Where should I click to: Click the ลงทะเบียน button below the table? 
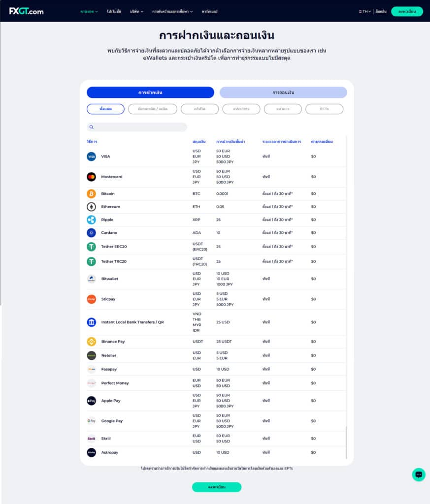pos(217,487)
